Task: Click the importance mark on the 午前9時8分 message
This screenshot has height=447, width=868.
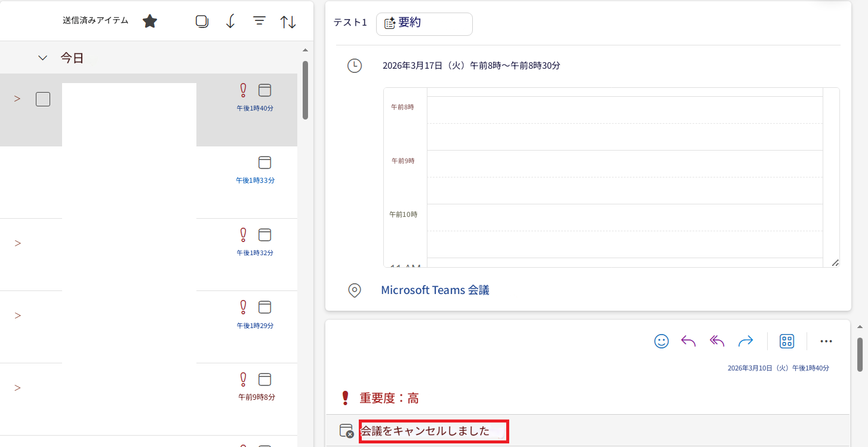Action: pos(243,379)
